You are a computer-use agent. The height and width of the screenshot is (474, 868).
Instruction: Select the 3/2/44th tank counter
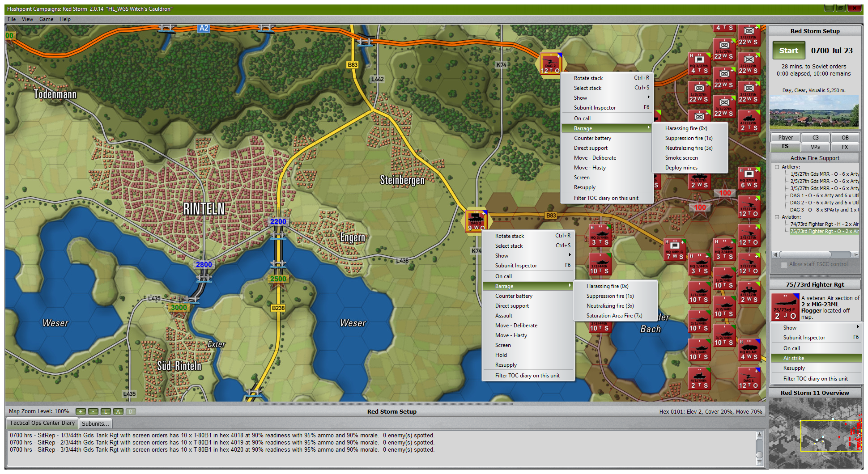[724, 335]
